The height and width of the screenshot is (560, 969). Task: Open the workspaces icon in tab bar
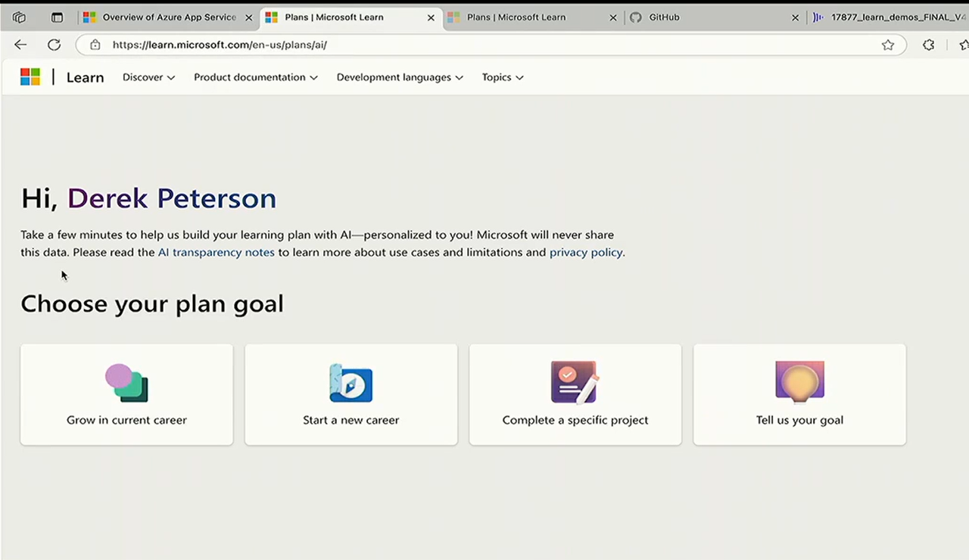click(x=20, y=17)
